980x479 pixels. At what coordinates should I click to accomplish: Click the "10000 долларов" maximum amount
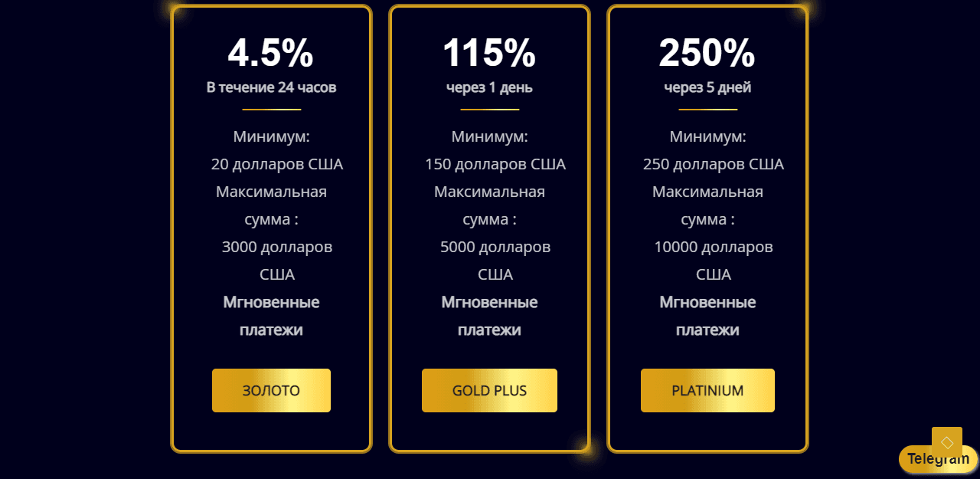pos(713,248)
